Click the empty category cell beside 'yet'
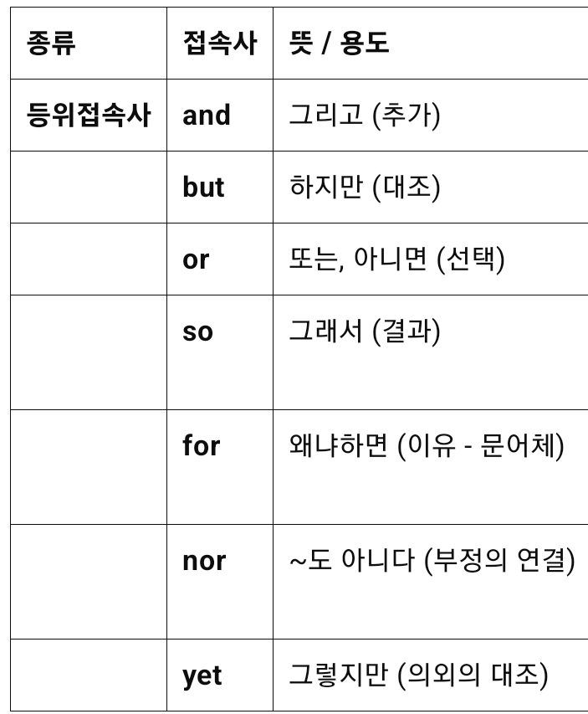This screenshot has width=588, height=714. coord(89,675)
